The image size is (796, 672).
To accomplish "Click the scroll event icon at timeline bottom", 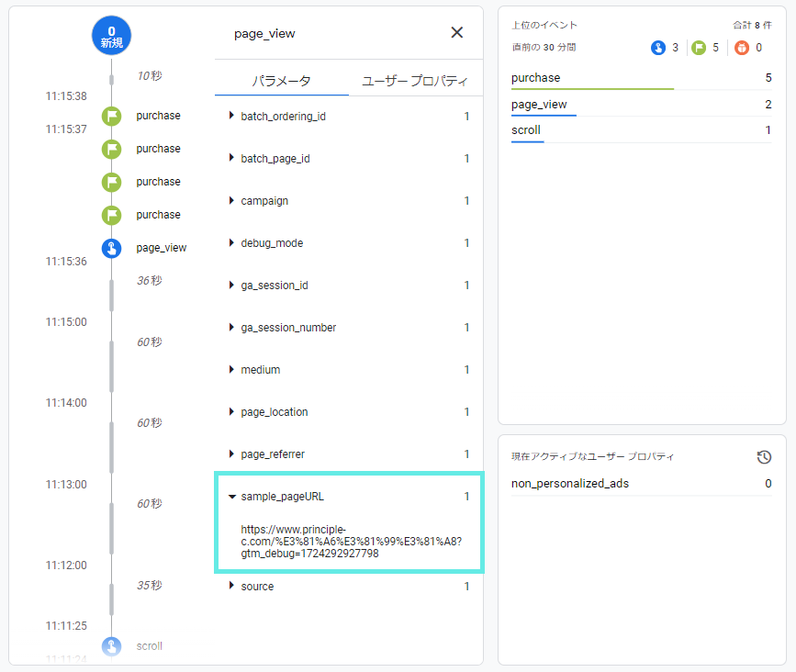I will (111, 646).
